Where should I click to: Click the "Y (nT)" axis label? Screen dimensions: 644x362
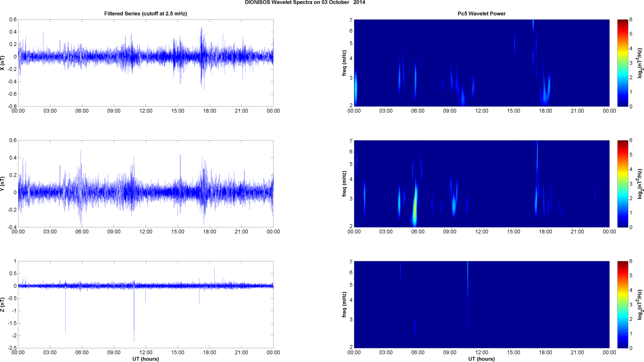point(3,184)
